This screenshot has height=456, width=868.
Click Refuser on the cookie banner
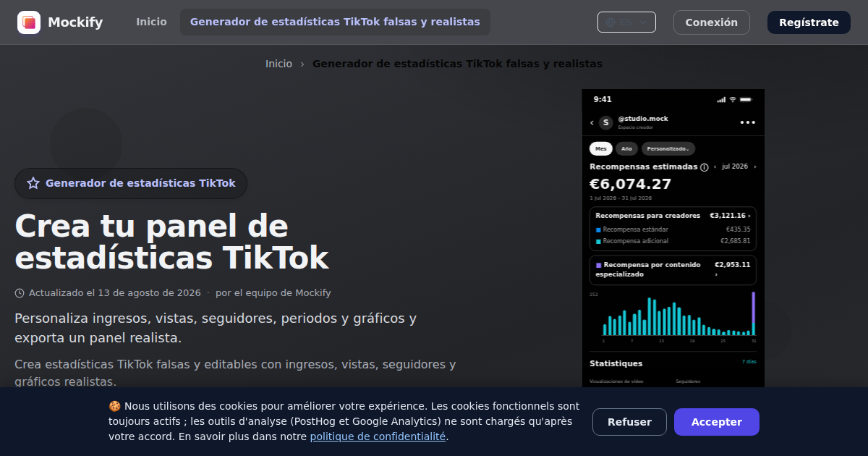[629, 422]
